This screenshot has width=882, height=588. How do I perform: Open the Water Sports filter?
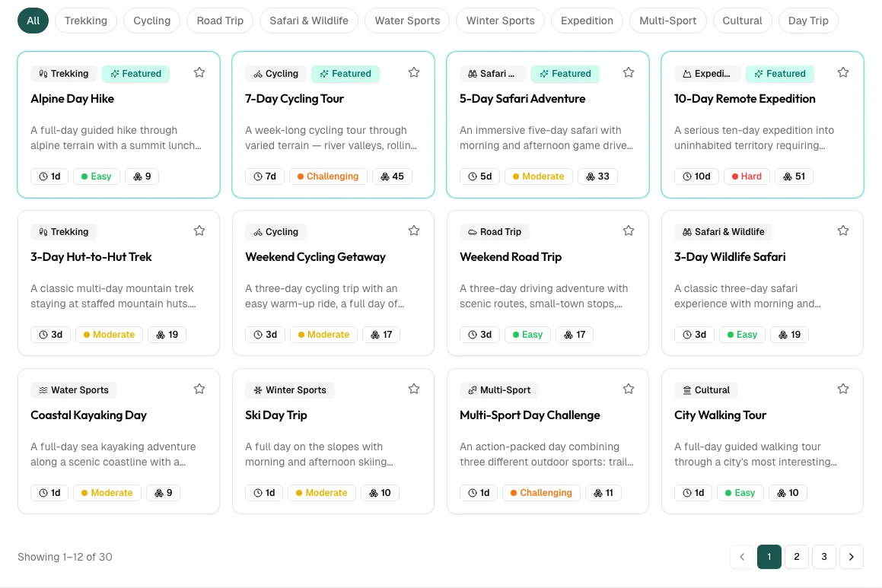click(407, 21)
